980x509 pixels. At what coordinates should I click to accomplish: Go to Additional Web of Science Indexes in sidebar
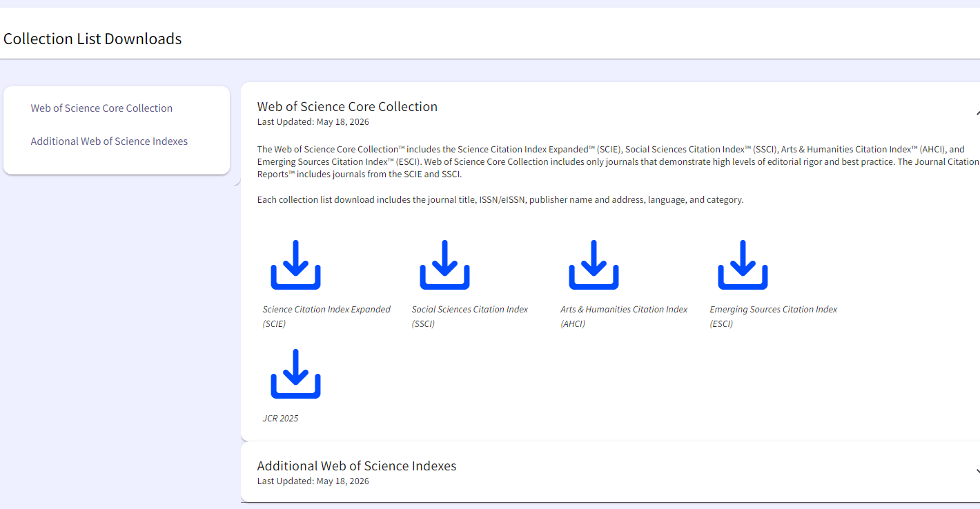coord(109,141)
